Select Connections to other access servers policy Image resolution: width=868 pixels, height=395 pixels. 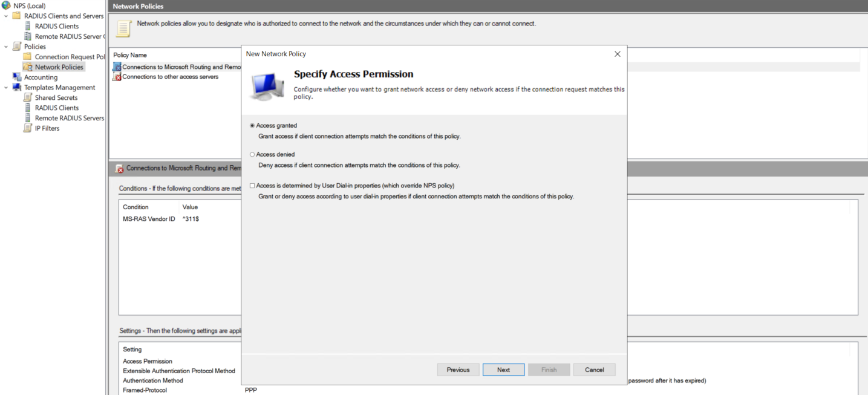[170, 77]
